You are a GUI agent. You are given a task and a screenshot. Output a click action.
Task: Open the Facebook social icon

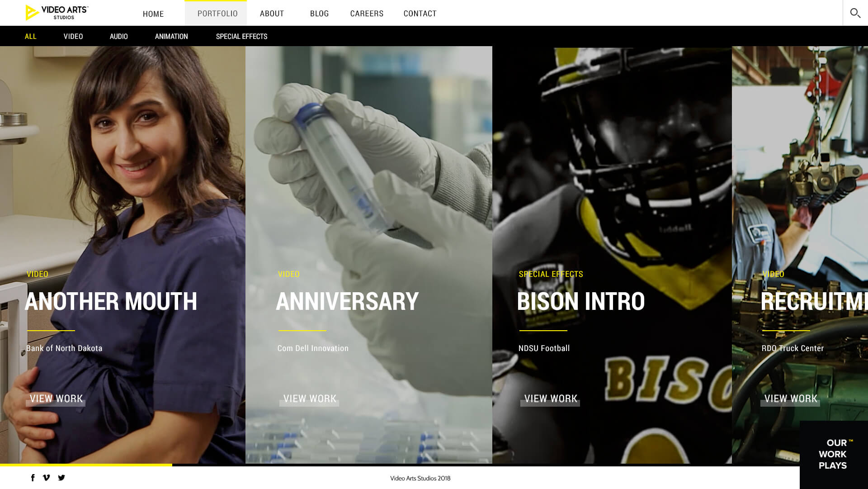[33, 478]
